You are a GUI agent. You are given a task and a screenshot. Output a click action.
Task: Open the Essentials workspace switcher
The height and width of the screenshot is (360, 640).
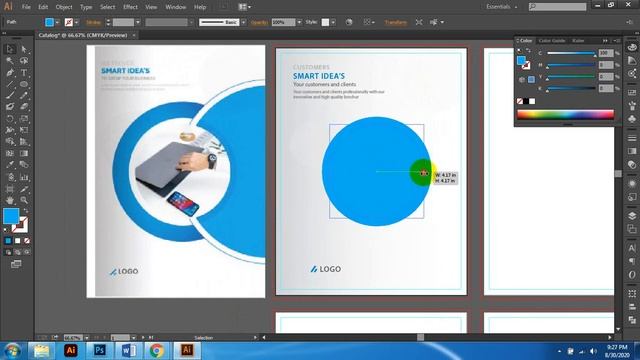tap(502, 7)
